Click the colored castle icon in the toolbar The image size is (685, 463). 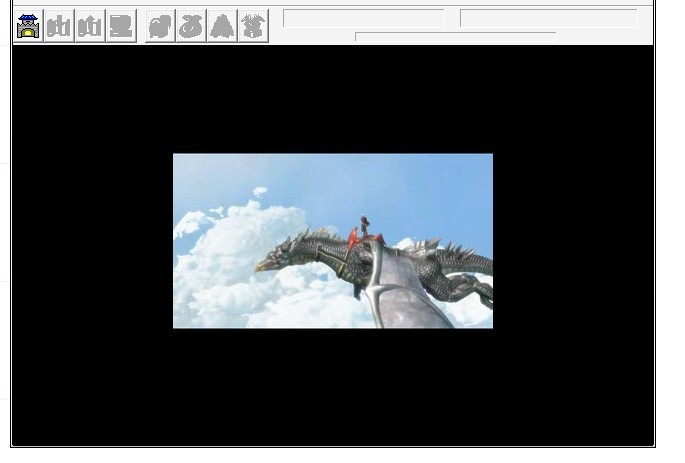click(29, 26)
